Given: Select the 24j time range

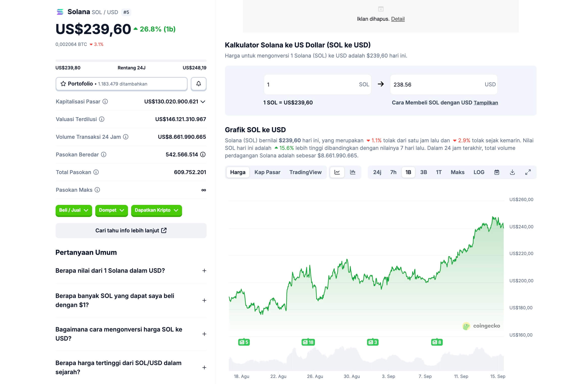Looking at the screenshot, I should (x=377, y=172).
